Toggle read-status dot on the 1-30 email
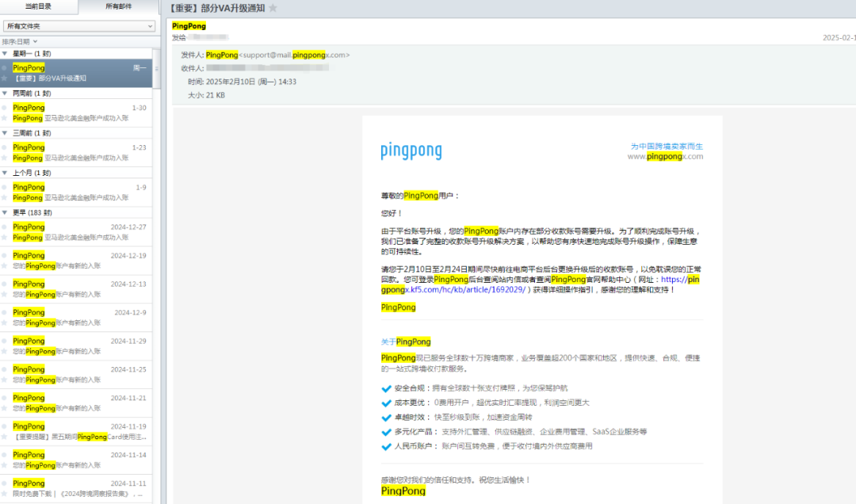The width and height of the screenshot is (856, 504). 5,108
